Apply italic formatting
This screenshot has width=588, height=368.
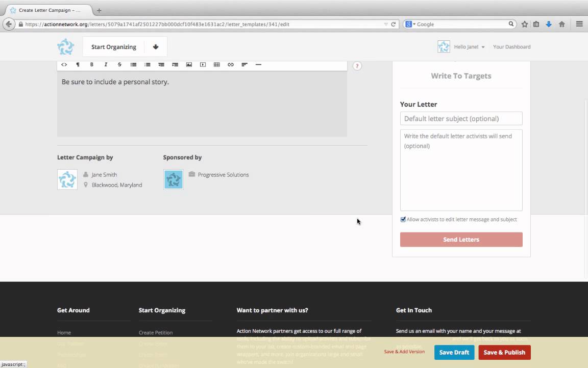pyautogui.click(x=106, y=64)
